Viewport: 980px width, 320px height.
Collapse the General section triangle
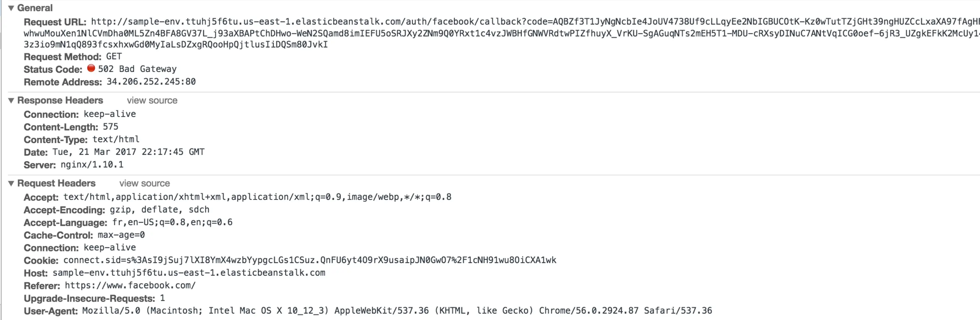click(x=11, y=8)
